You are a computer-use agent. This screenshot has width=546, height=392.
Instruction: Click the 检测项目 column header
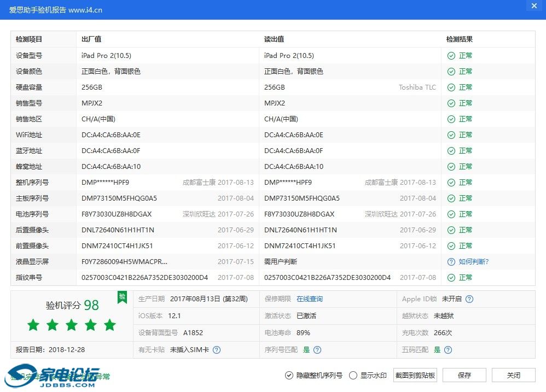click(x=29, y=39)
